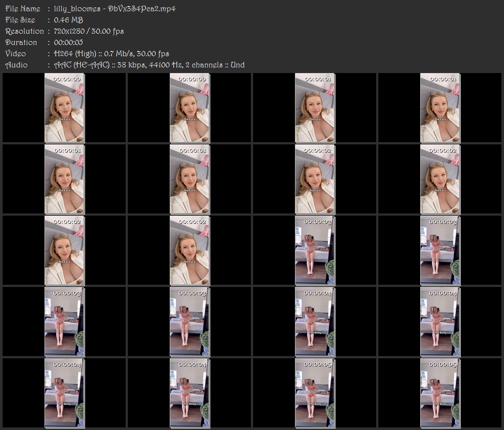The height and width of the screenshot is (430, 504).
Task: Click the "File Name" label
Action: tap(23, 9)
